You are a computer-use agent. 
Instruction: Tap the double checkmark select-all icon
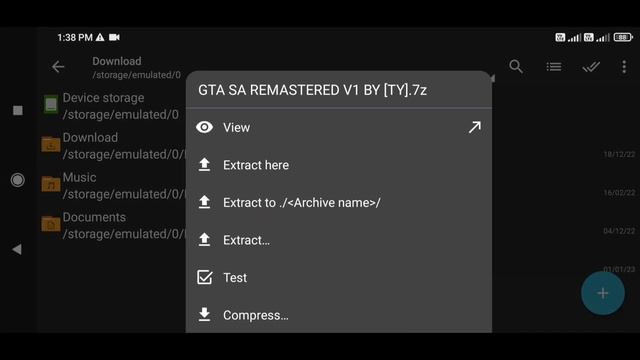coord(591,67)
